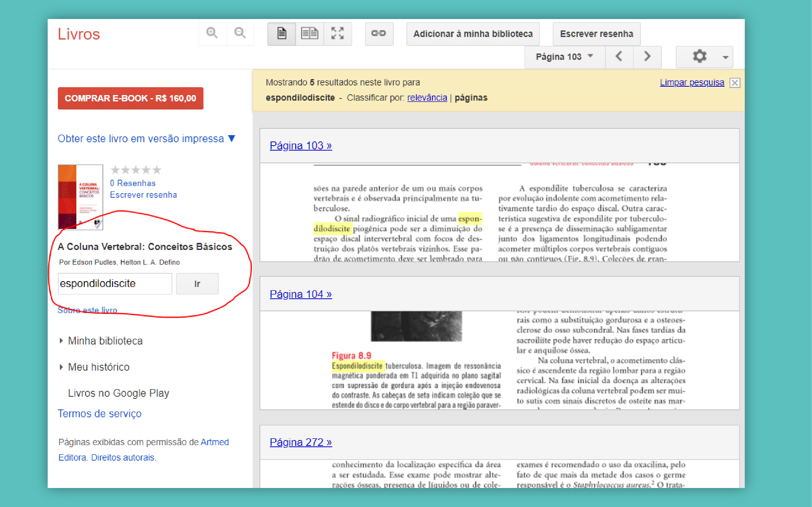Go to next page arrow
This screenshot has width=812, height=507.
(647, 56)
